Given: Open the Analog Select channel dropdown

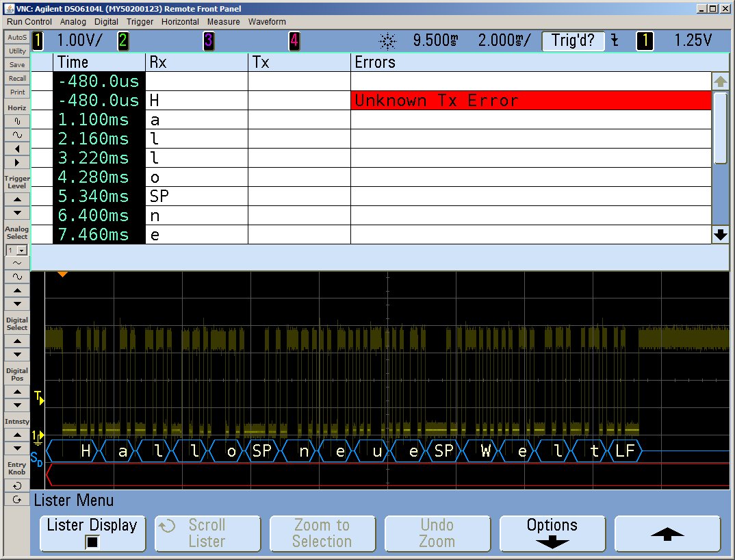Looking at the screenshot, I should click(17, 250).
